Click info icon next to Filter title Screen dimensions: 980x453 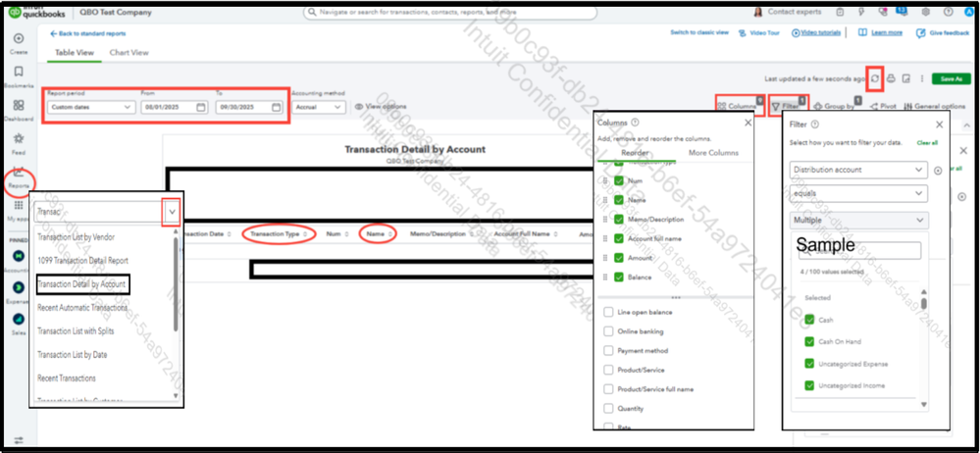[815, 125]
